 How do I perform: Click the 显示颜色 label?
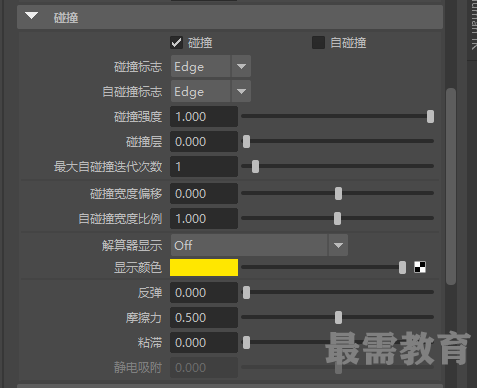coord(138,268)
